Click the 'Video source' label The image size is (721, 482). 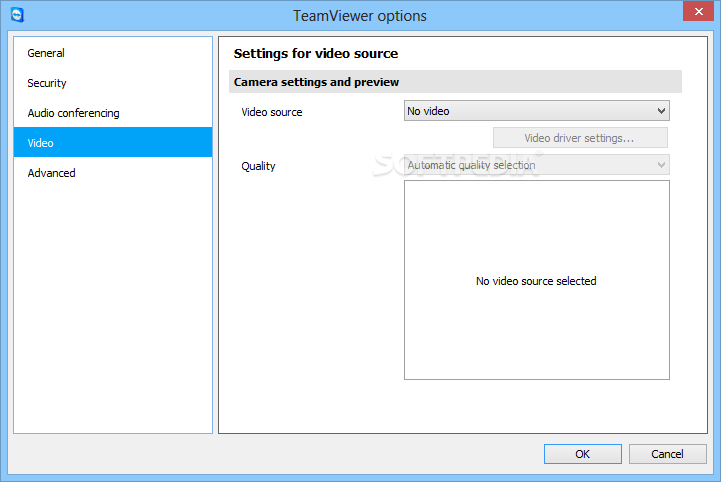click(272, 112)
